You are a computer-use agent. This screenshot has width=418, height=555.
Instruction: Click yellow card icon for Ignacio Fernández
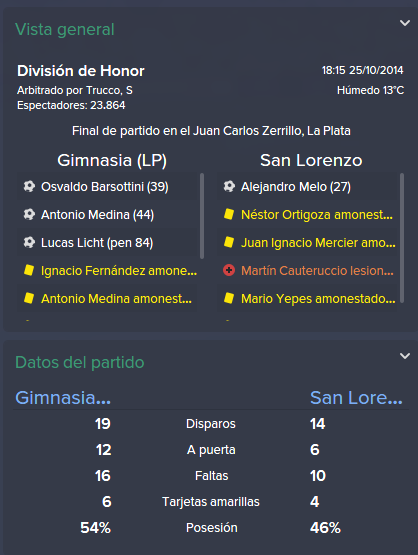tap(29, 270)
